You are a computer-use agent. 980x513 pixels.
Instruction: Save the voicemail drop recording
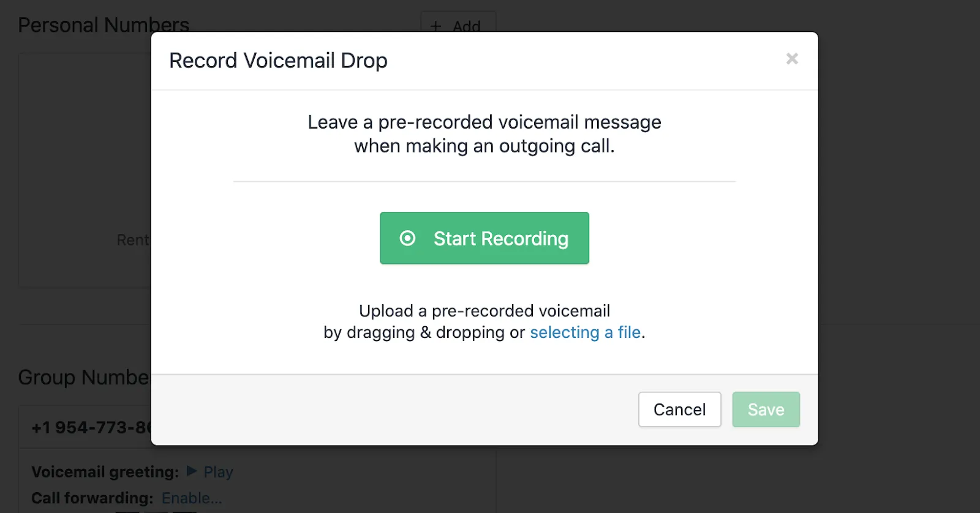tap(765, 409)
